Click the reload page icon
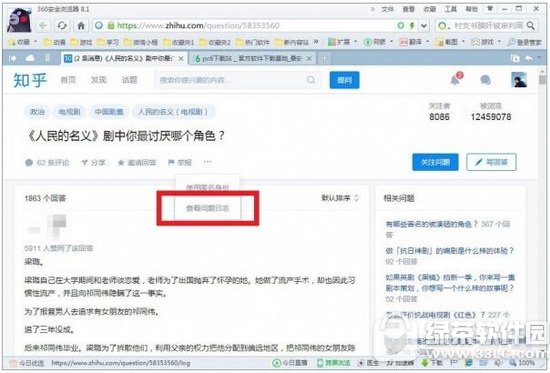The width and height of the screenshot is (550, 373). pyautogui.click(x=62, y=26)
